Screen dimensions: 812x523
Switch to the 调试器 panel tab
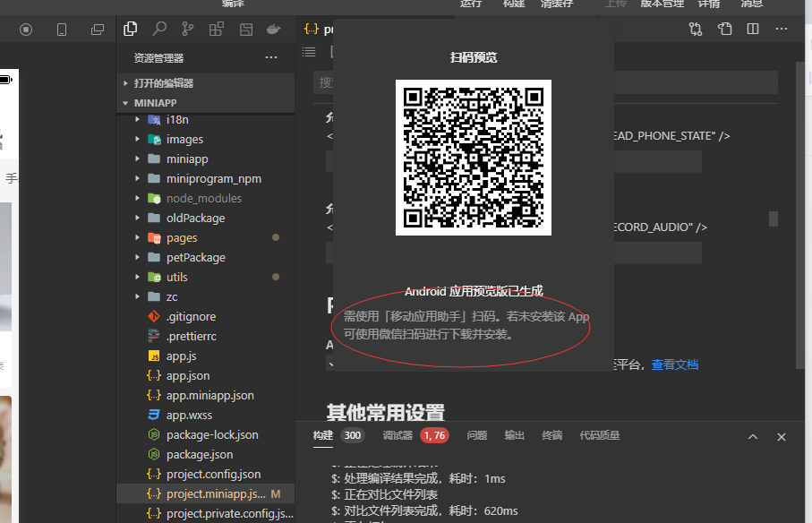click(397, 435)
